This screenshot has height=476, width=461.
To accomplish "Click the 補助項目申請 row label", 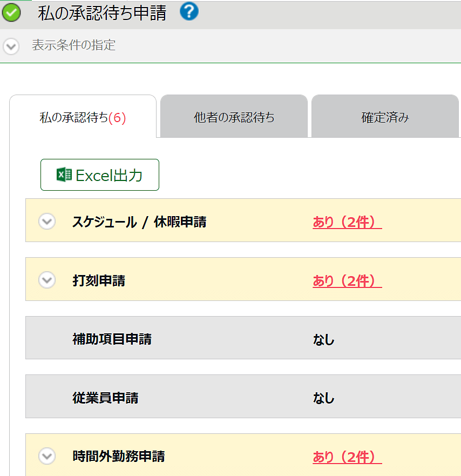I will 112,339.
